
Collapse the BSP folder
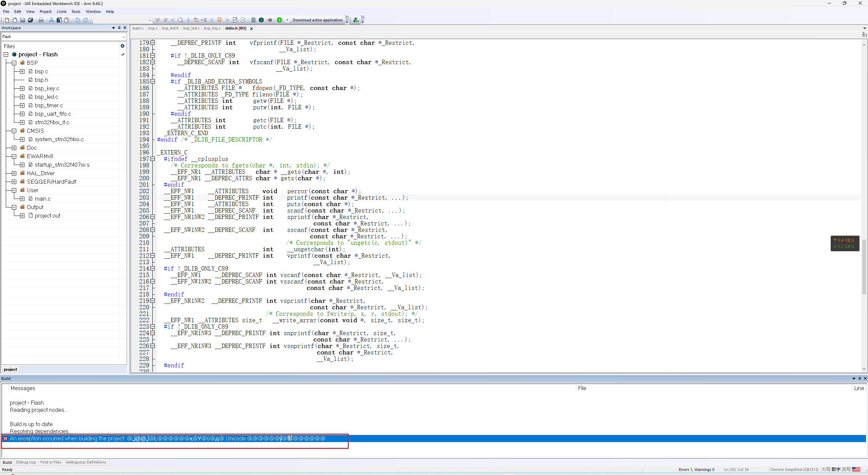point(14,63)
